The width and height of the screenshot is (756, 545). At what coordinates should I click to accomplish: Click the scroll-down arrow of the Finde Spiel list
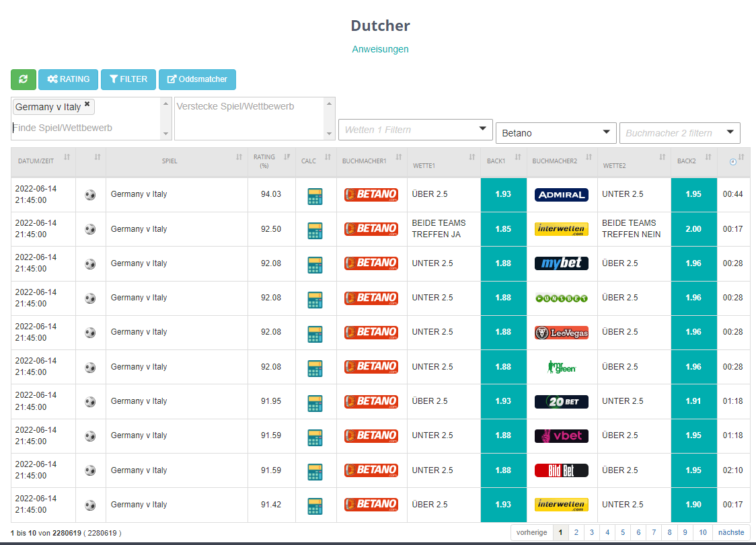pos(166,134)
